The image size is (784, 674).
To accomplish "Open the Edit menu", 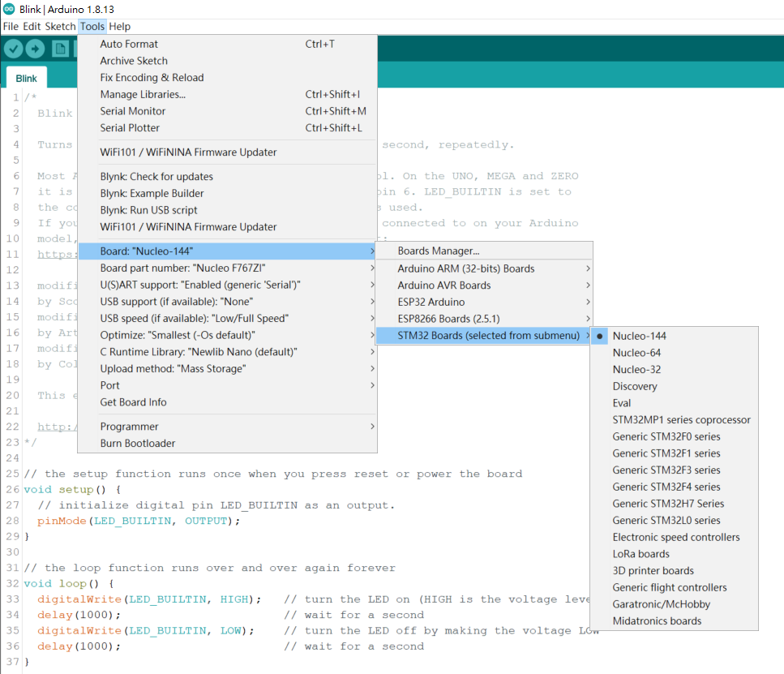I will 32,27.
